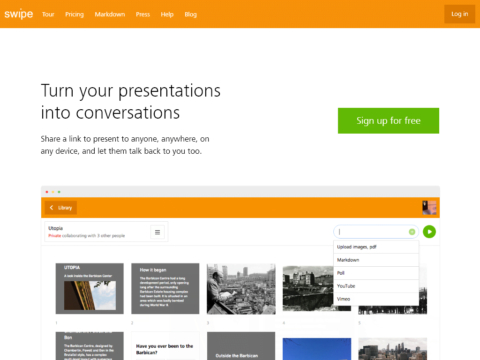Viewport: 480px width, 360px height.
Task: Click the Log in button
Action: click(460, 14)
